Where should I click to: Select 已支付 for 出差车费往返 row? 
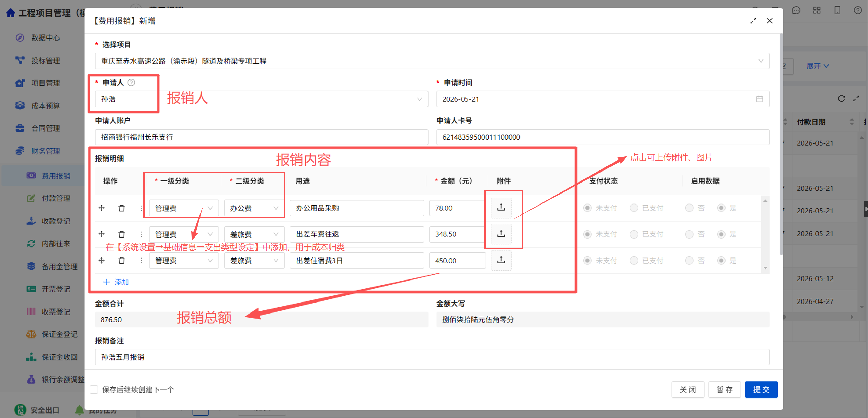tap(634, 234)
